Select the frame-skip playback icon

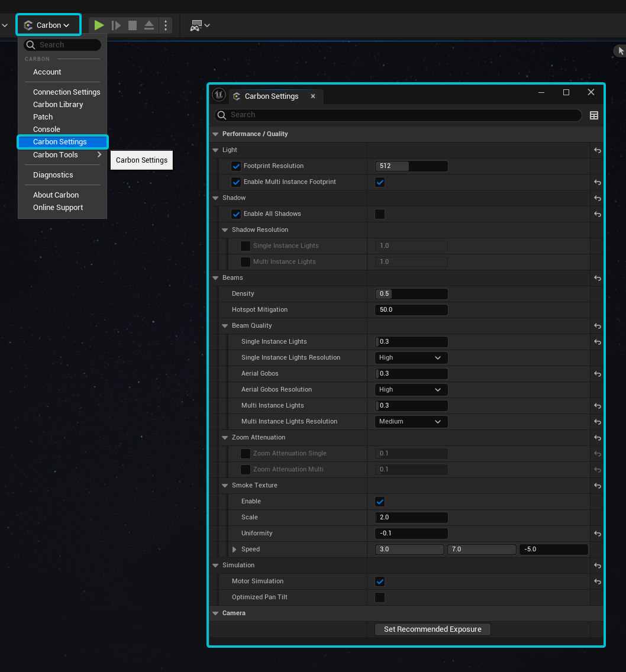116,25
